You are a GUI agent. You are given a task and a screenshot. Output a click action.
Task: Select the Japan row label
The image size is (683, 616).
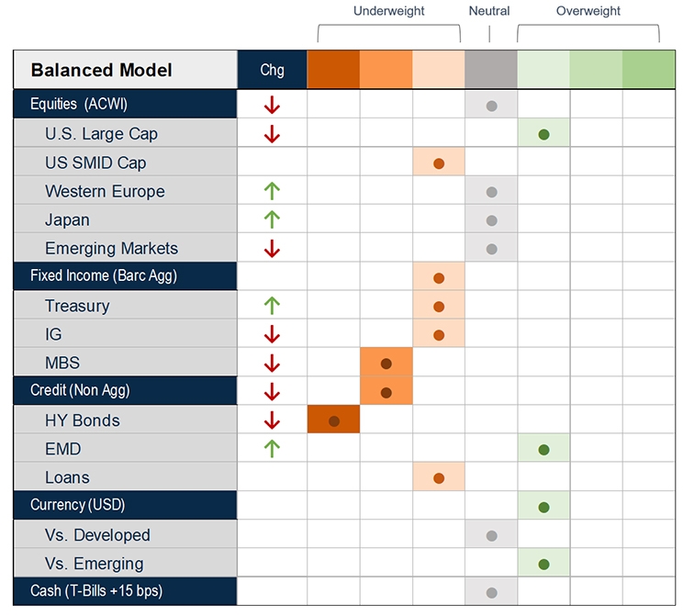[x=67, y=220]
